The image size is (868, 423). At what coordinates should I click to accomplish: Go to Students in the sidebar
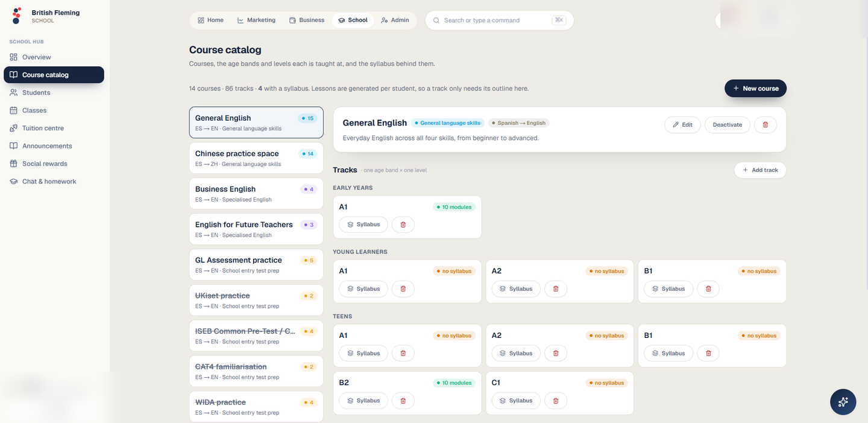pos(54,92)
